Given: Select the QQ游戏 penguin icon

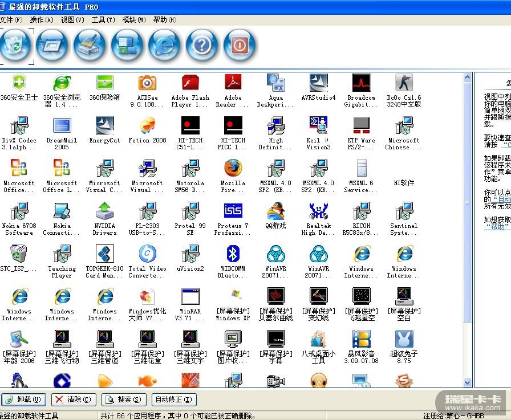Looking at the screenshot, I should [x=275, y=211].
